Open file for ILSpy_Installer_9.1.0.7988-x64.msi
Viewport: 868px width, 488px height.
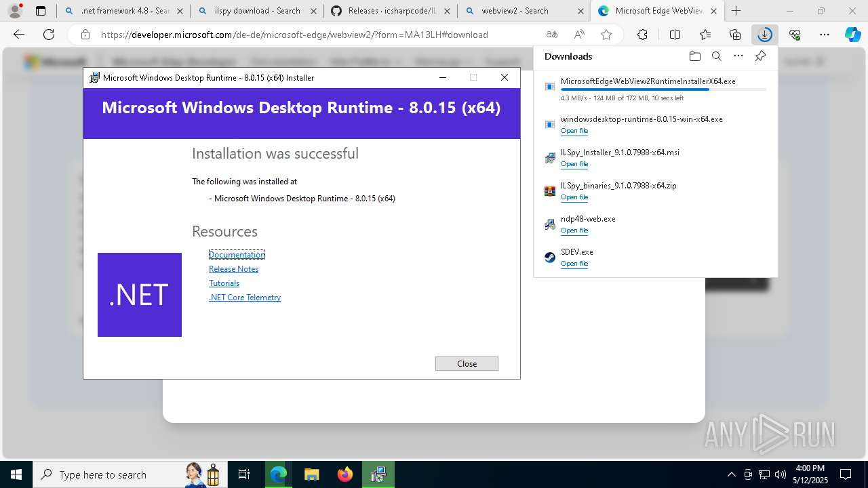(574, 164)
